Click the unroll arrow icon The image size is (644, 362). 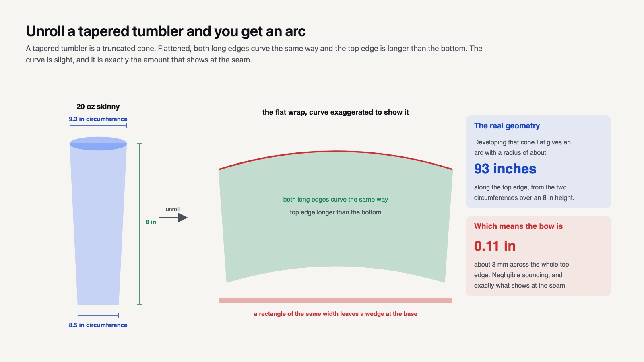(x=173, y=218)
